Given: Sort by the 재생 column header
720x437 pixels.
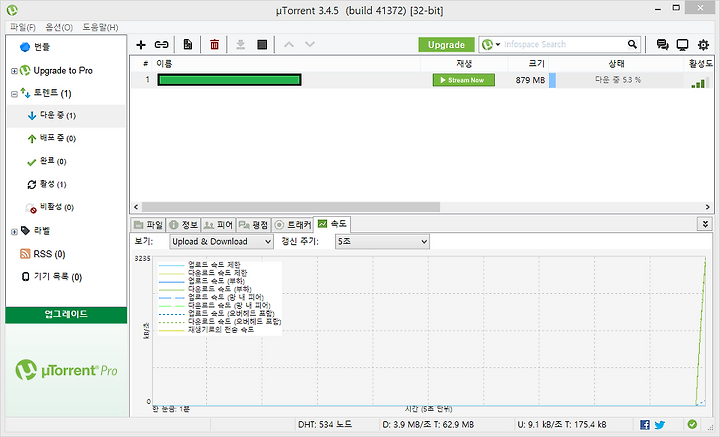Looking at the screenshot, I should pyautogui.click(x=464, y=64).
